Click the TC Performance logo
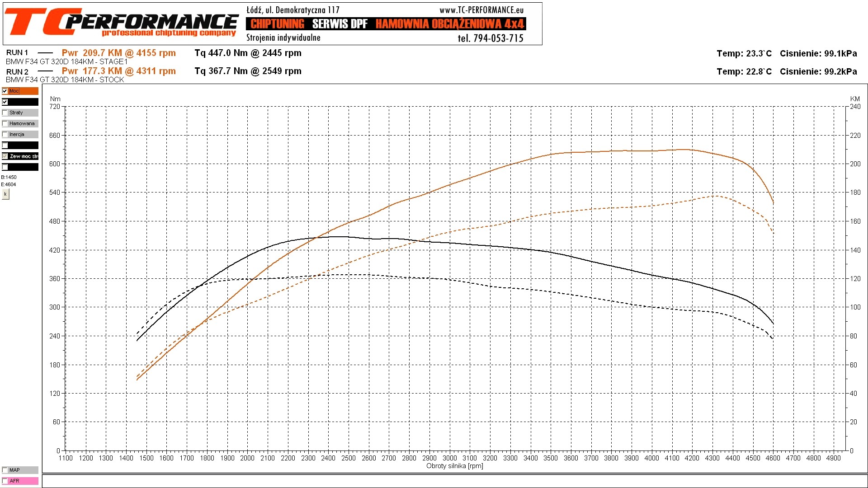 (121, 23)
